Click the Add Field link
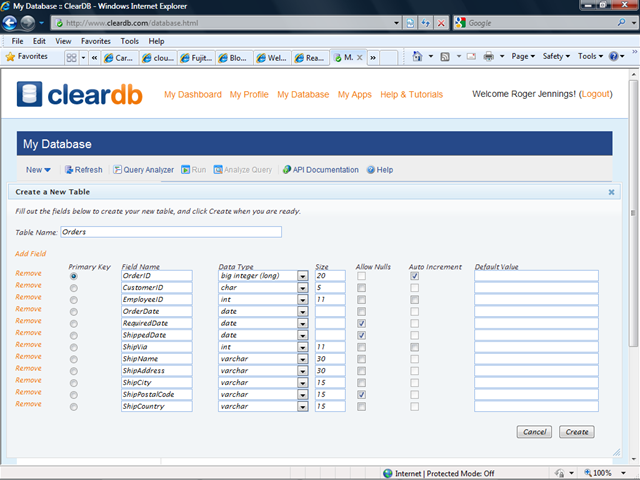The image size is (640, 480). click(x=31, y=253)
